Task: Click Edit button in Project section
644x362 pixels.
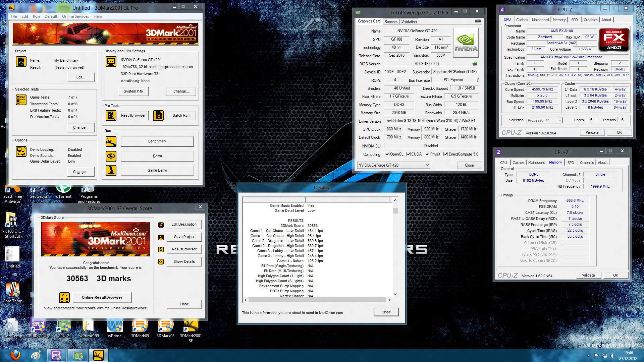Action: tap(80, 77)
